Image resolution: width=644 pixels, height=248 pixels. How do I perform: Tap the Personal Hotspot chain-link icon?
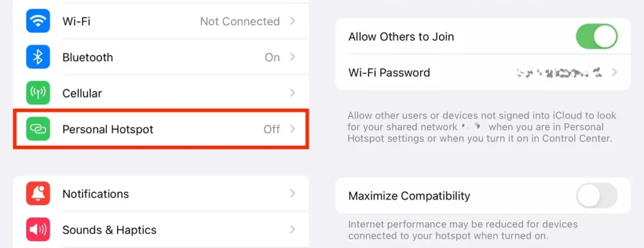[x=38, y=129]
